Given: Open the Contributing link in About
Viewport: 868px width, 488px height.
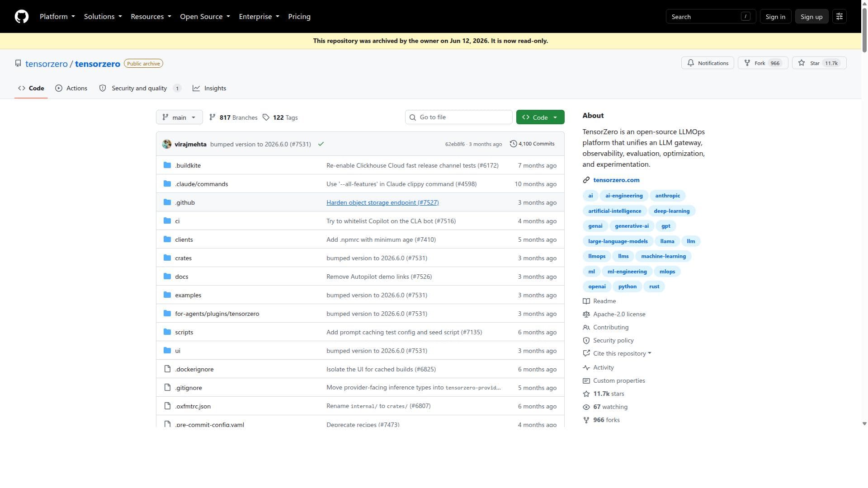Looking at the screenshot, I should [611, 328].
